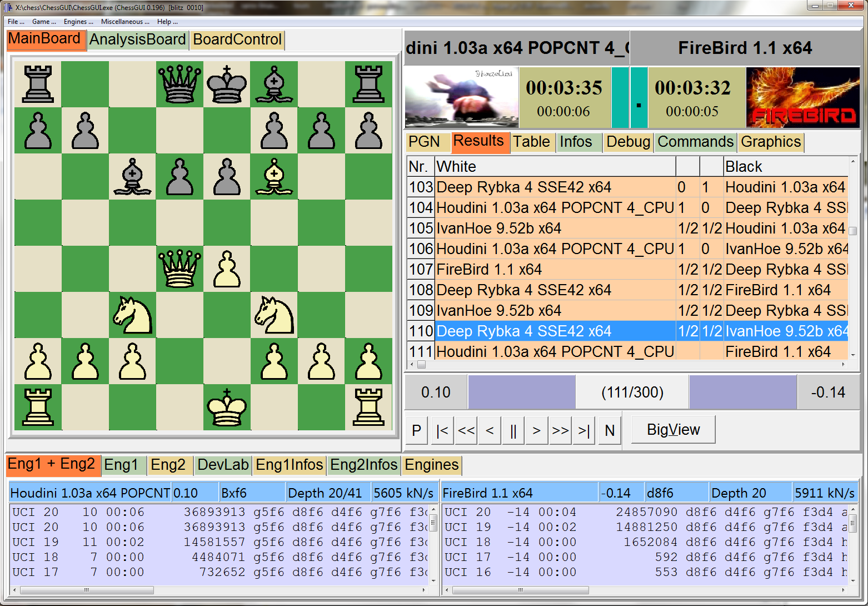Jump to last move with >| button
Image resolution: width=868 pixels, height=606 pixels.
tap(584, 430)
